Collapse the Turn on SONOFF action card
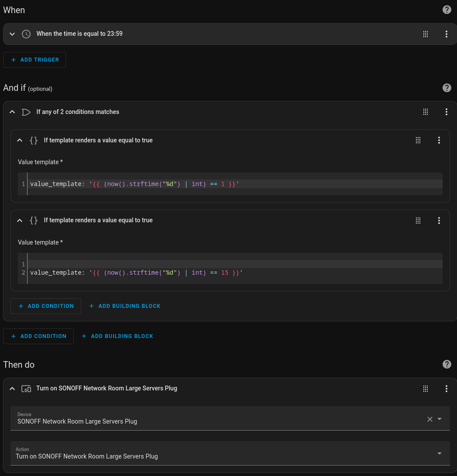Image resolution: width=457 pixels, height=476 pixels. tap(12, 389)
